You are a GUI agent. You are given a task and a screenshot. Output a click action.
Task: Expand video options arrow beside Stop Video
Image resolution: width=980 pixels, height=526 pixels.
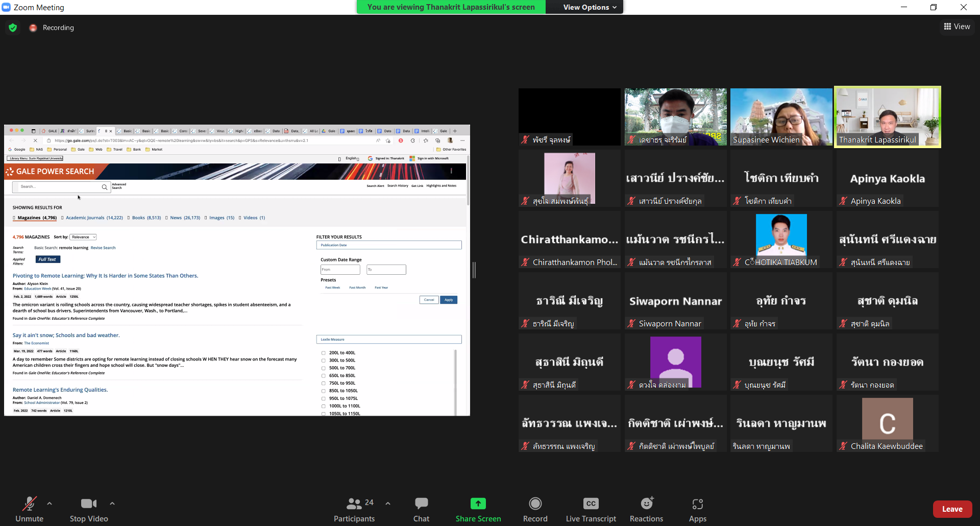click(112, 504)
